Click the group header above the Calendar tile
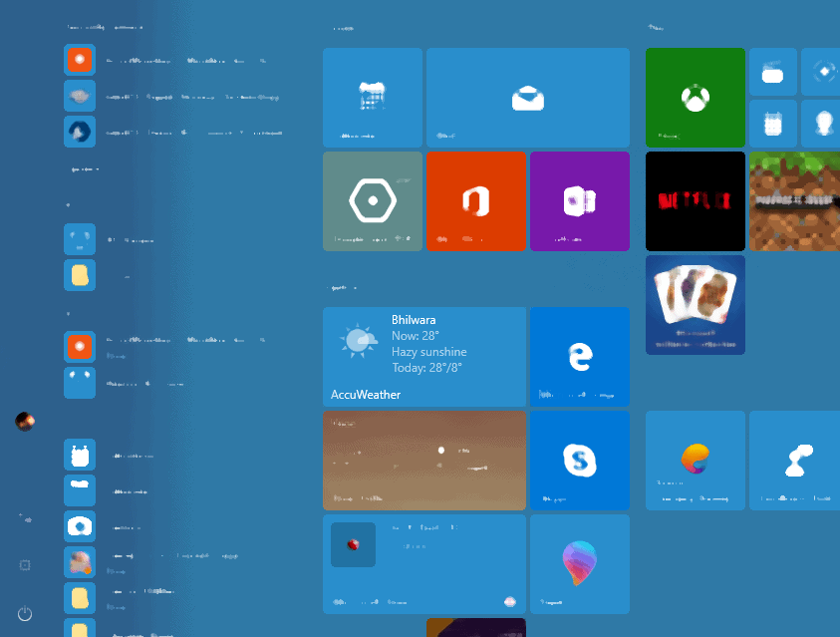Screen dimensions: 840x637 pos(343,28)
